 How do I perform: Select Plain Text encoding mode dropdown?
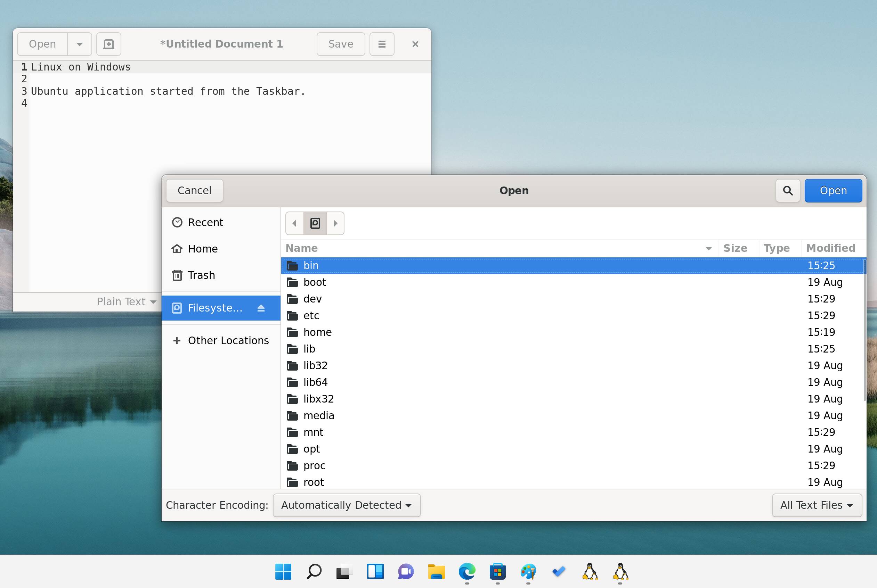(x=124, y=301)
